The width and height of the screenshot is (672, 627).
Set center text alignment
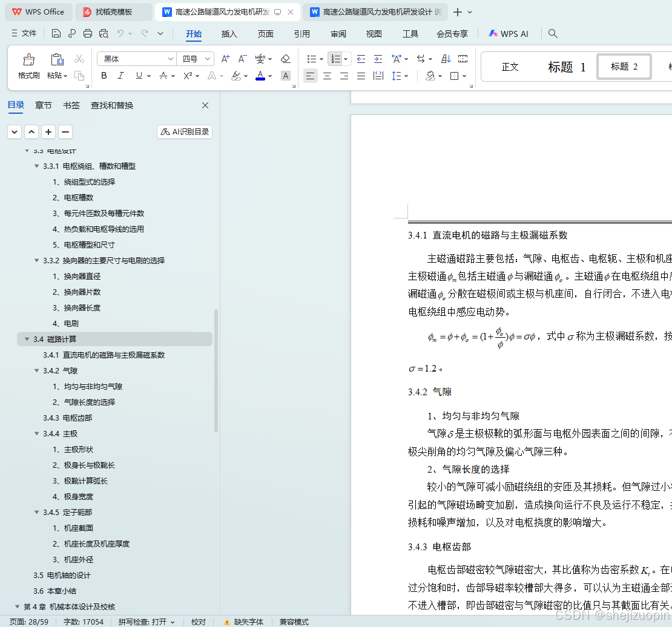pos(327,76)
